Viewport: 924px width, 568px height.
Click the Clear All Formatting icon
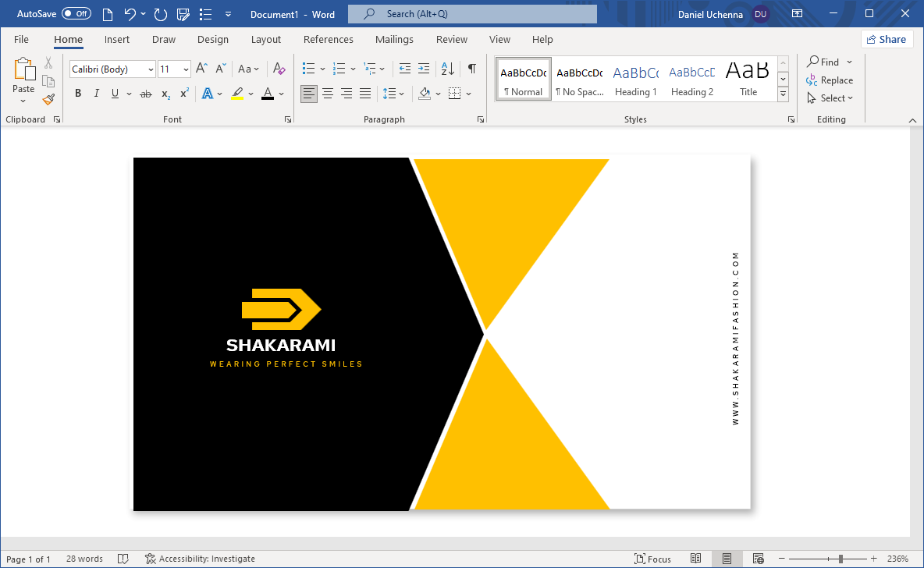[x=279, y=69]
